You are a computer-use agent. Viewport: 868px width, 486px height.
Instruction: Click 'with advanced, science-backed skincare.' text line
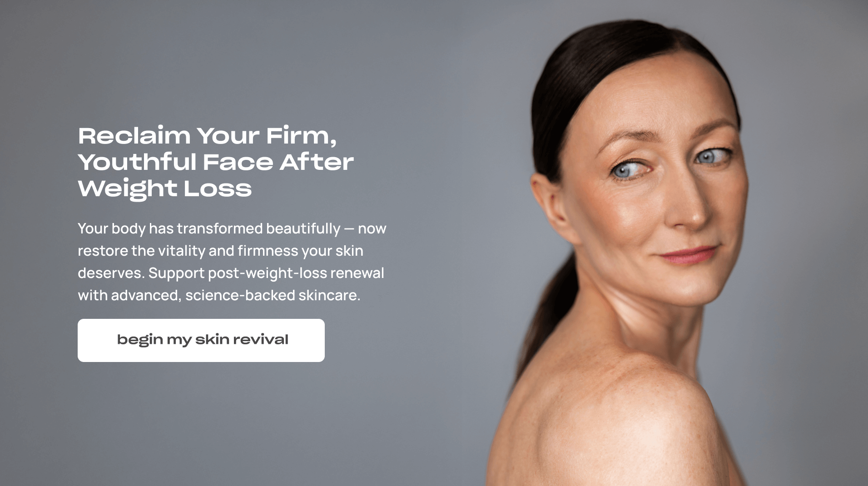pos(219,295)
